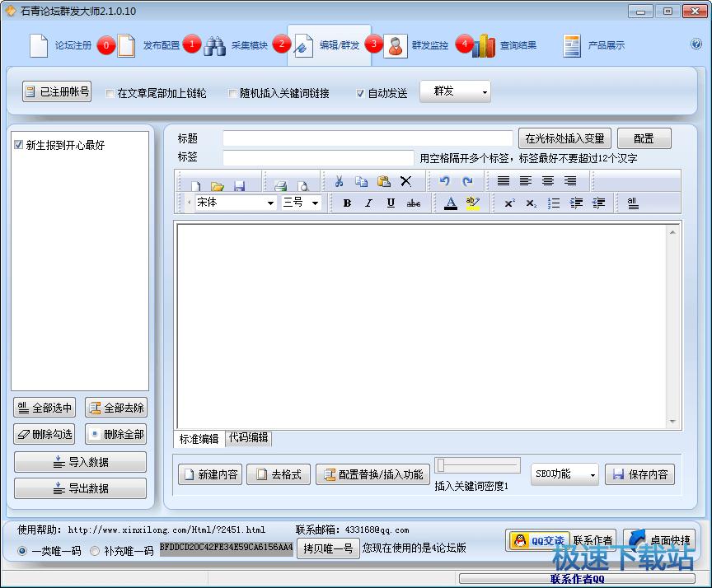712x588 pixels.
Task: Click the superscript icon
Action: pos(509,203)
